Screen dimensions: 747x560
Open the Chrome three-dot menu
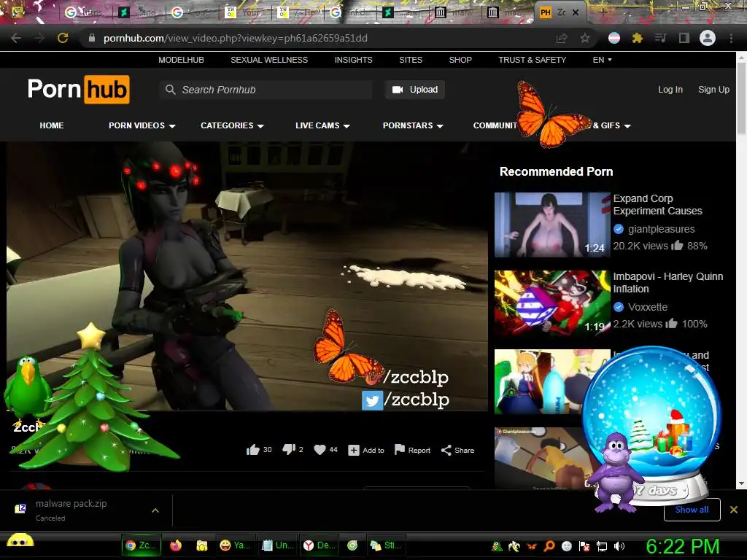[x=731, y=38]
